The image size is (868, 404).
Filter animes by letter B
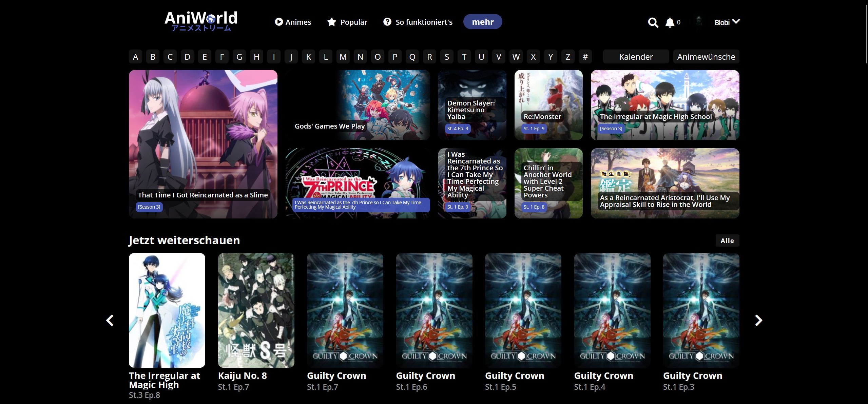153,57
